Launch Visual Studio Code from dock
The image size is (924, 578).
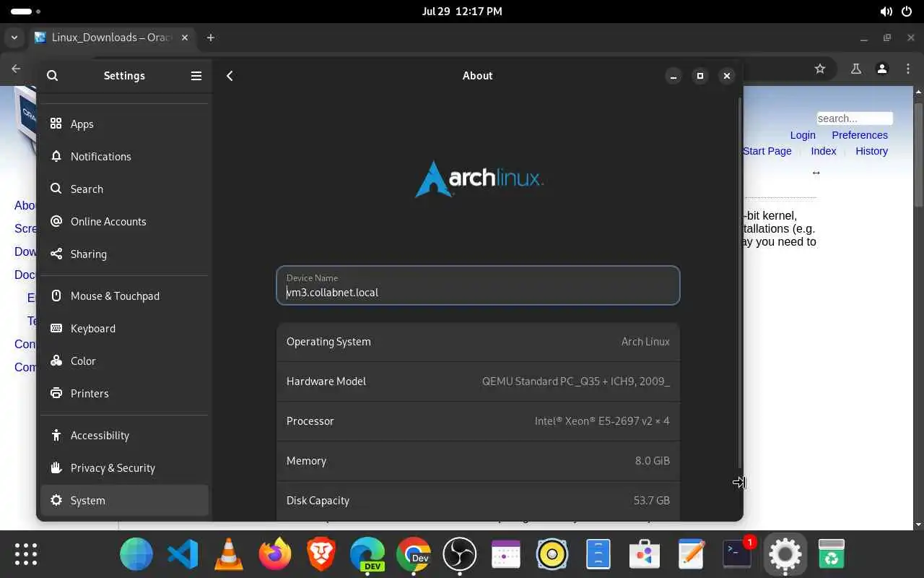click(x=183, y=554)
